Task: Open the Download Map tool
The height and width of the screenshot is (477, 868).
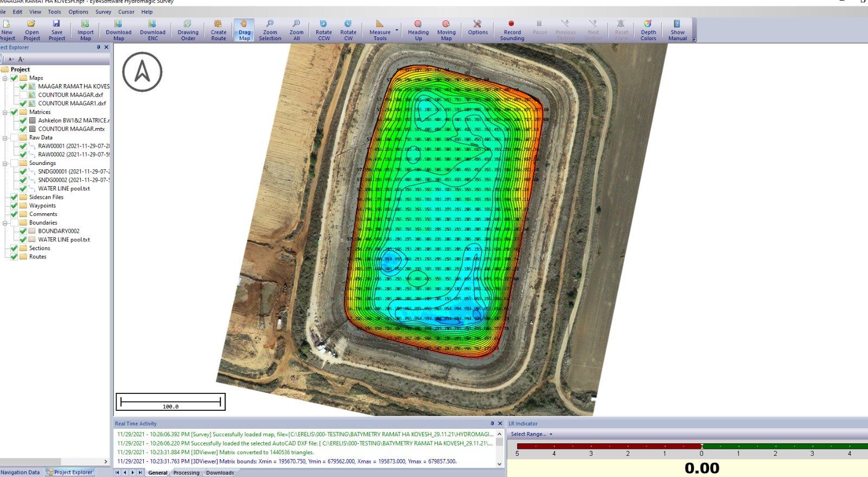Action: point(118,30)
